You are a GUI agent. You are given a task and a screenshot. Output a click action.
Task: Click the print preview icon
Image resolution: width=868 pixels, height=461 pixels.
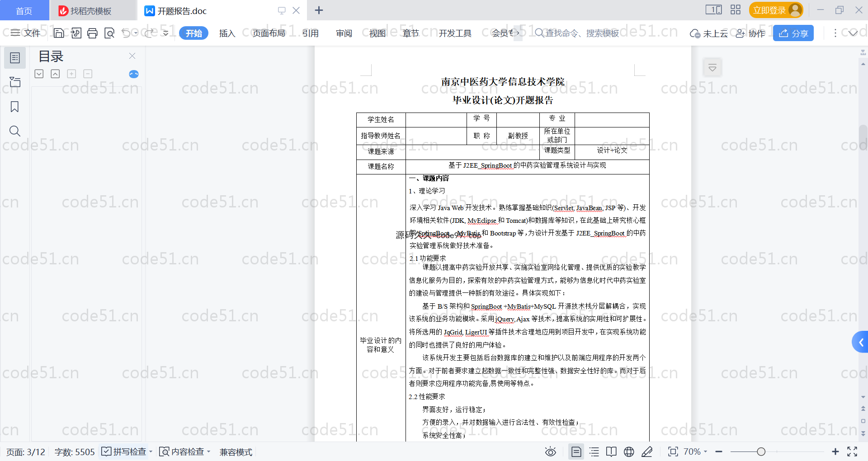(x=109, y=33)
